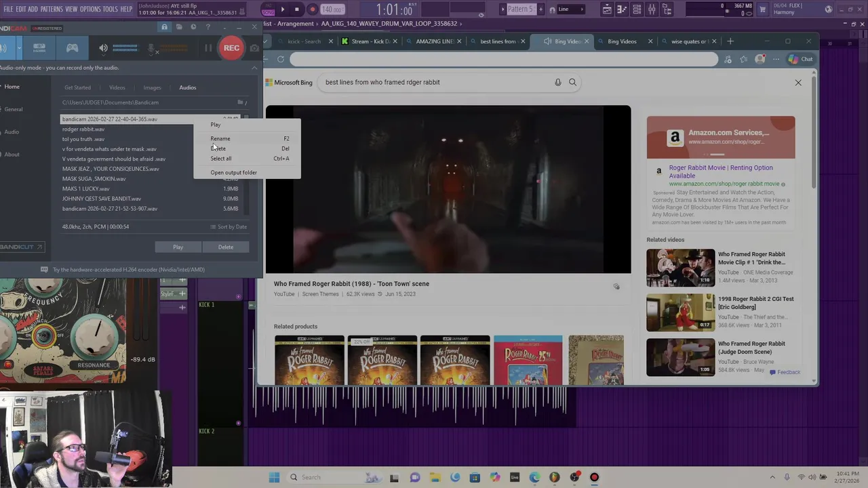
Task: Open Windows Start button on taskbar
Action: coord(274,477)
